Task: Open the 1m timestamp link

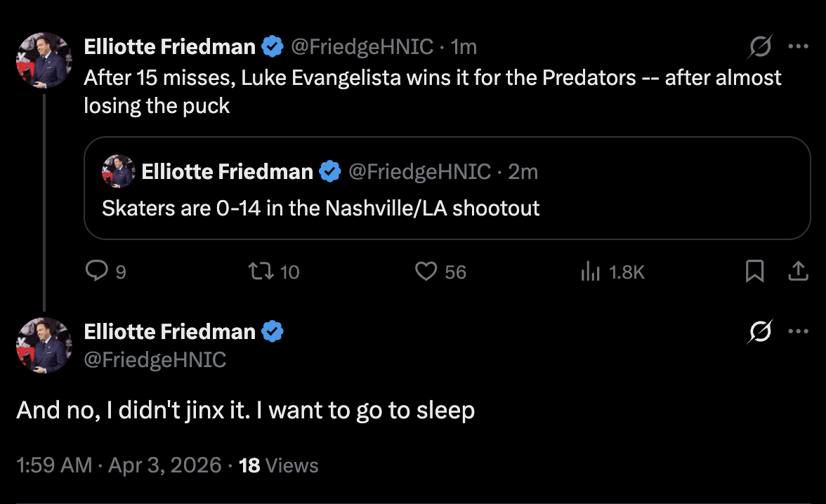Action: coord(463,47)
